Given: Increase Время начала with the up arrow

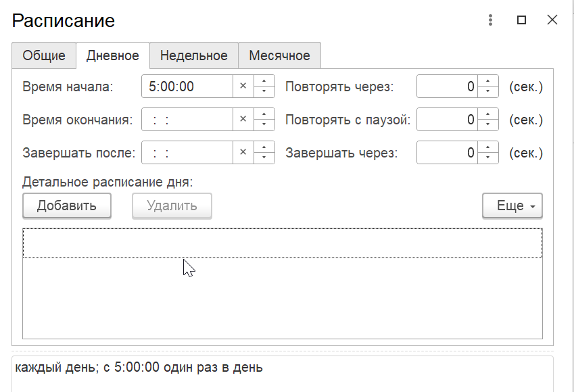Looking at the screenshot, I should [264, 81].
